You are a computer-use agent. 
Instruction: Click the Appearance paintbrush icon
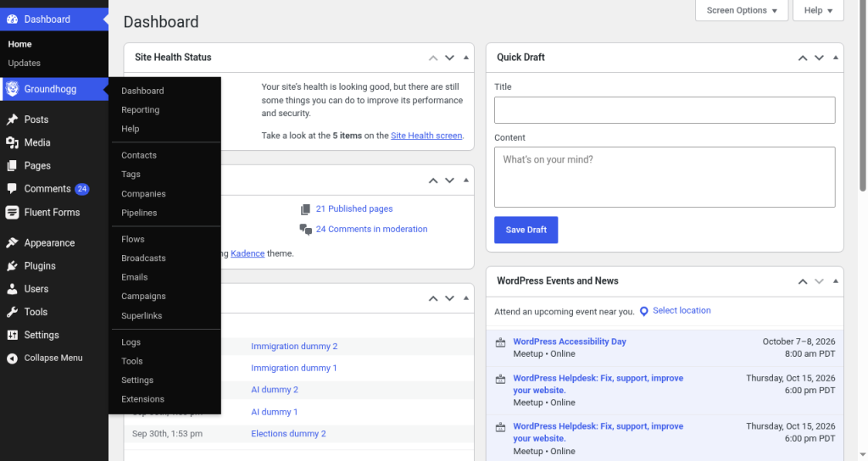coord(12,243)
